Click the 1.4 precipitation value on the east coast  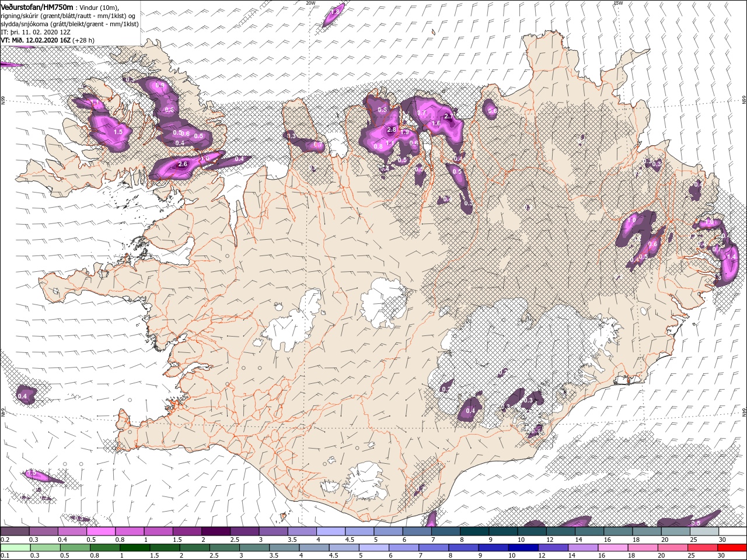click(731, 256)
